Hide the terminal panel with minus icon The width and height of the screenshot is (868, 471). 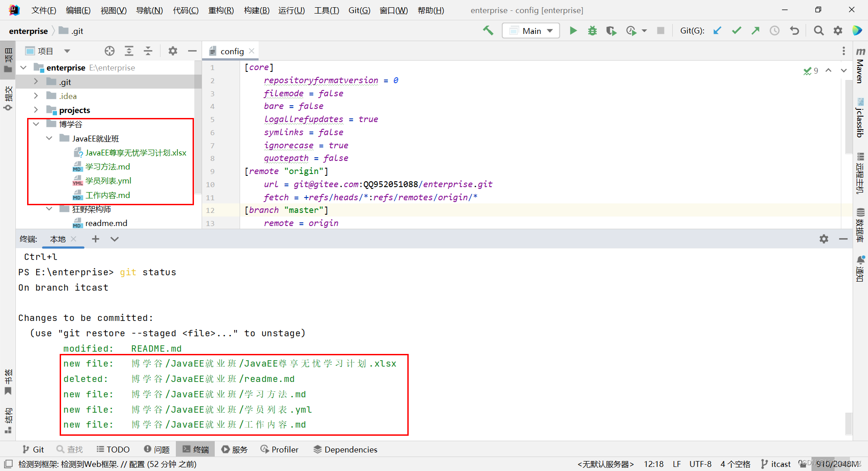click(843, 239)
